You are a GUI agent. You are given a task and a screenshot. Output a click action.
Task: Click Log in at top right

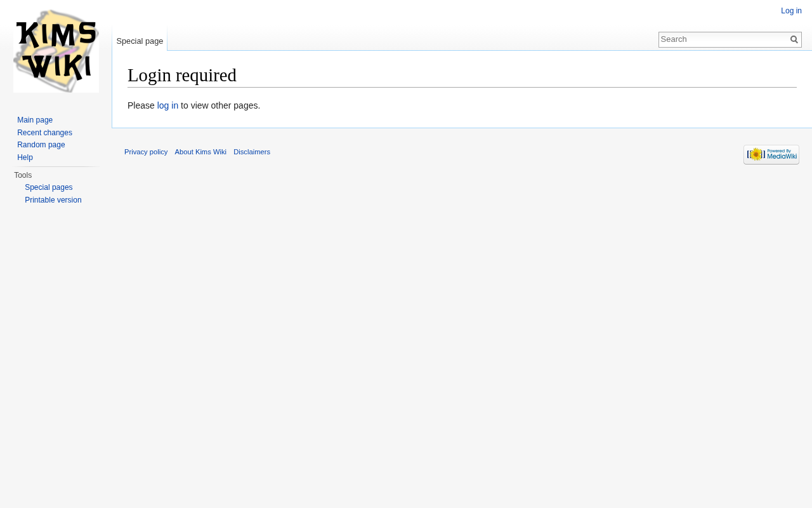791,11
